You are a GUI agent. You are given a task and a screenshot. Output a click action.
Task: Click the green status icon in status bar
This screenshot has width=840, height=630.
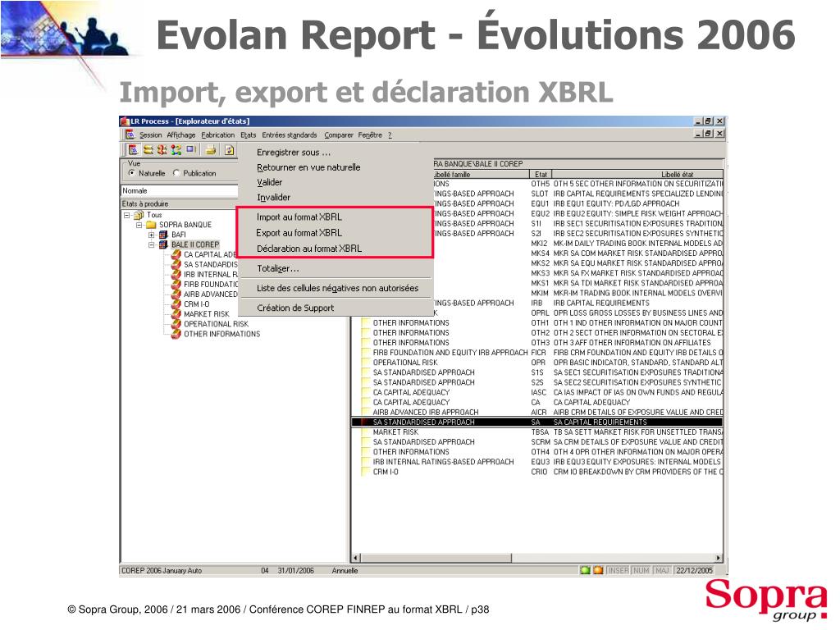point(586,571)
